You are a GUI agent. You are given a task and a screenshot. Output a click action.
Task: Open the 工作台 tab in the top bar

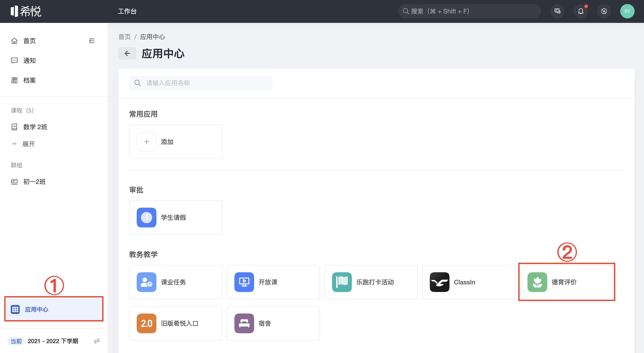coord(127,11)
